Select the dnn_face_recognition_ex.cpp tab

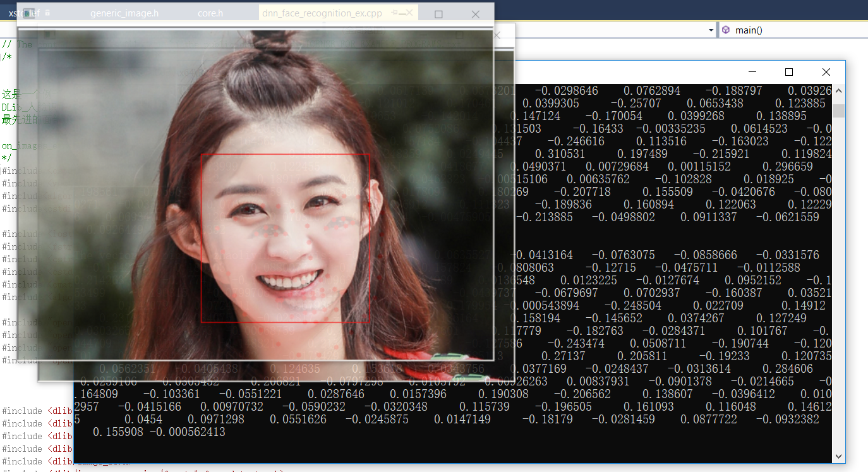(x=322, y=13)
